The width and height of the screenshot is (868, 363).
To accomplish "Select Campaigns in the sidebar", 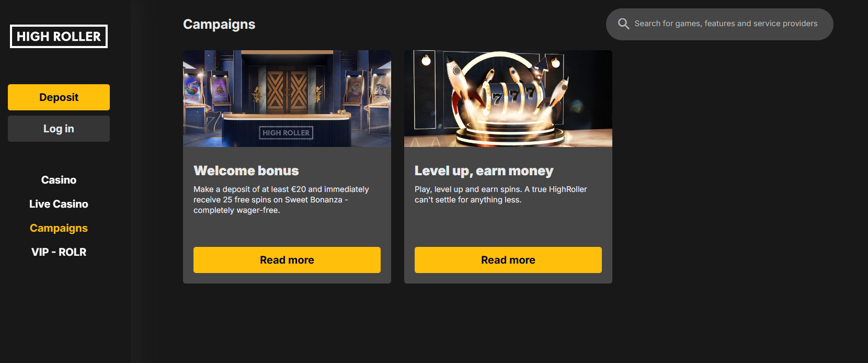I will [59, 228].
